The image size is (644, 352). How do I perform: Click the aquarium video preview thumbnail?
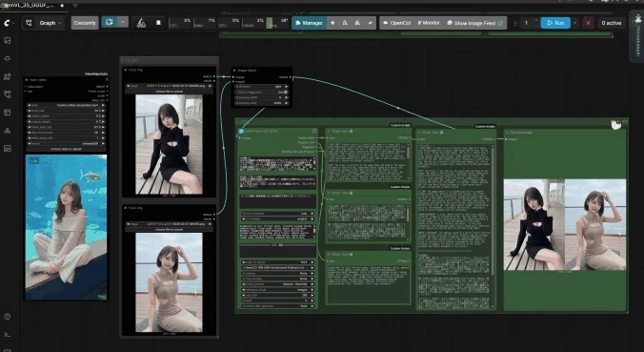(x=66, y=227)
